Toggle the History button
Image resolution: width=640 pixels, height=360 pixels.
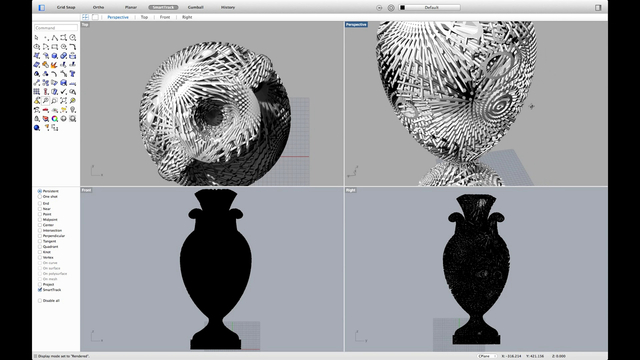click(x=228, y=7)
